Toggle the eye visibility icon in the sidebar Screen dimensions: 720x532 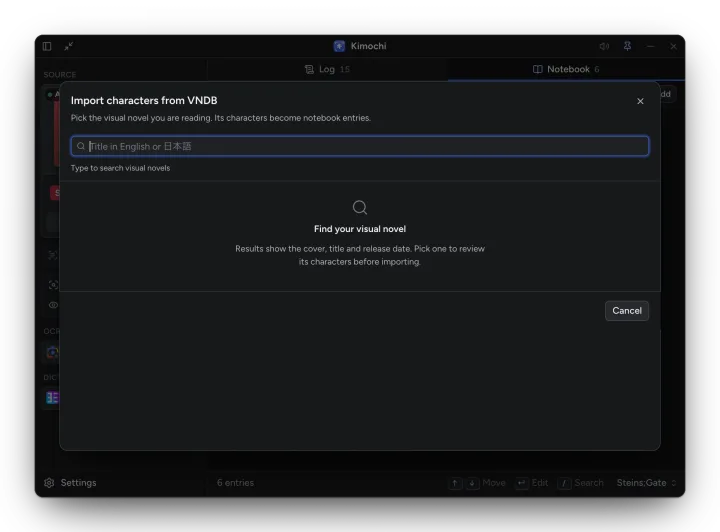click(x=53, y=305)
